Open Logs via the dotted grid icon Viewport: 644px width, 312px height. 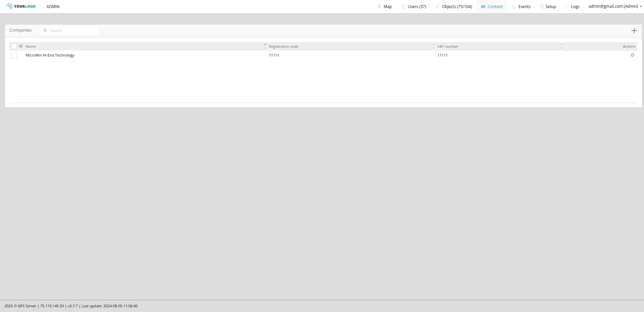tap(567, 6)
